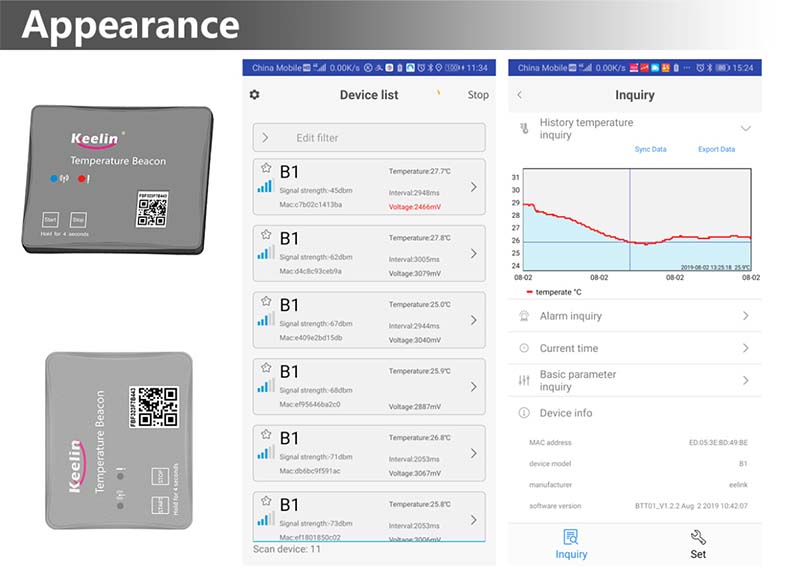Image resolution: width=800 pixels, height=578 pixels.
Task: Open settings gear in Device list
Action: [x=255, y=95]
